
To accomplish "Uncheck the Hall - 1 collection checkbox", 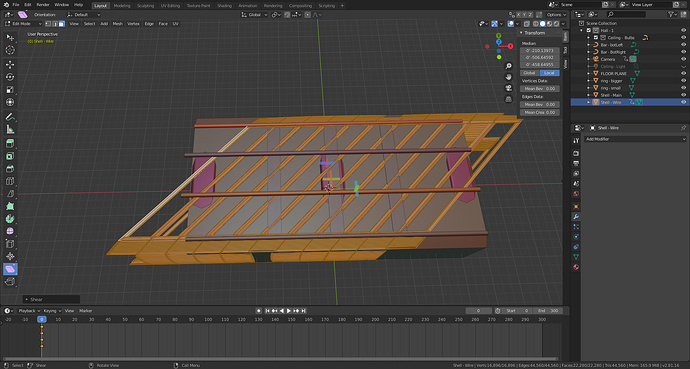I will (588, 30).
